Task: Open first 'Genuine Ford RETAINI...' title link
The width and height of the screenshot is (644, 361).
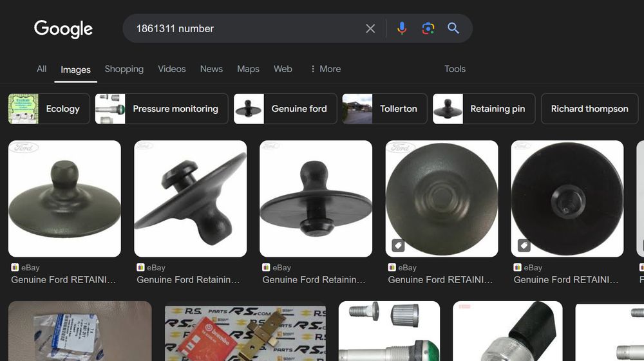Action: pos(63,280)
